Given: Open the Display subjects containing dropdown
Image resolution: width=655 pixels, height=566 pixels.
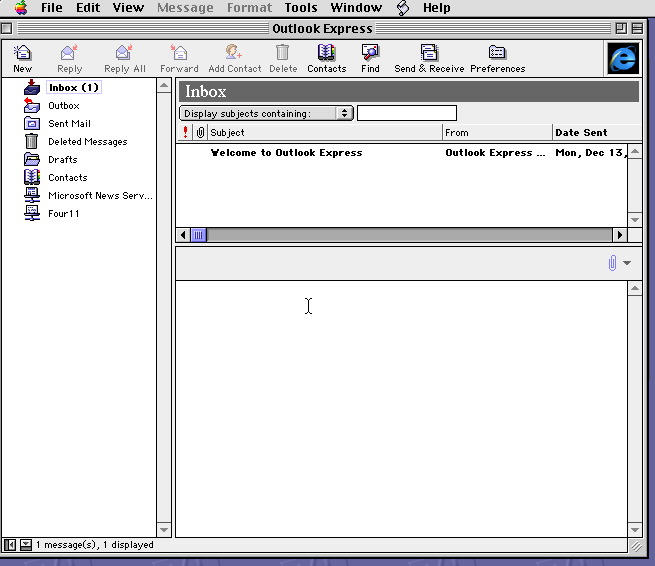Looking at the screenshot, I should point(266,113).
